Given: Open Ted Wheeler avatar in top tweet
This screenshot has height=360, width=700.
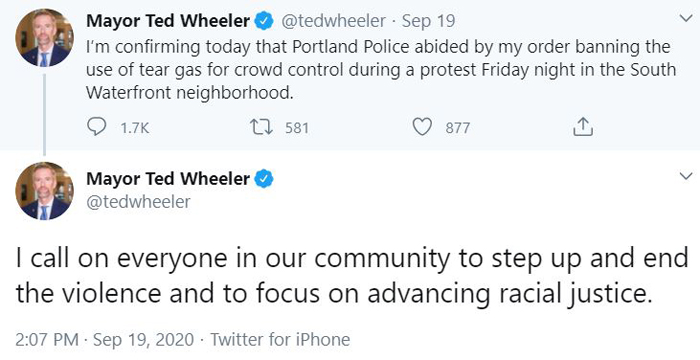Looking at the screenshot, I should click(x=44, y=38).
